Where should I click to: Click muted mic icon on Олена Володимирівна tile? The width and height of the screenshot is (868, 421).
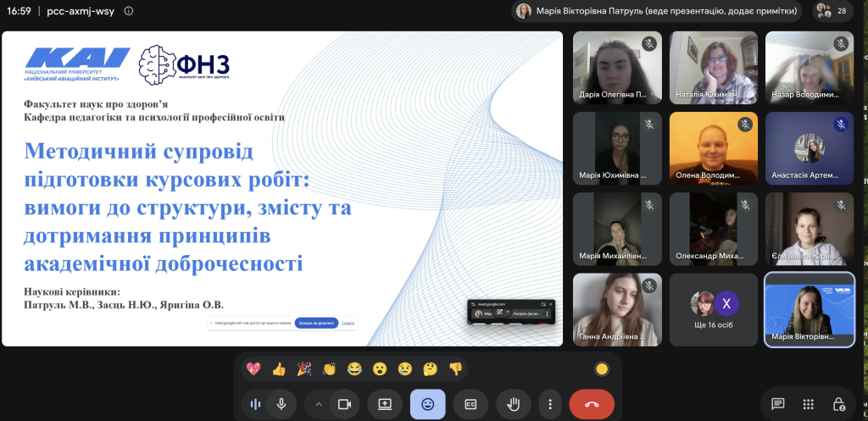tap(745, 125)
